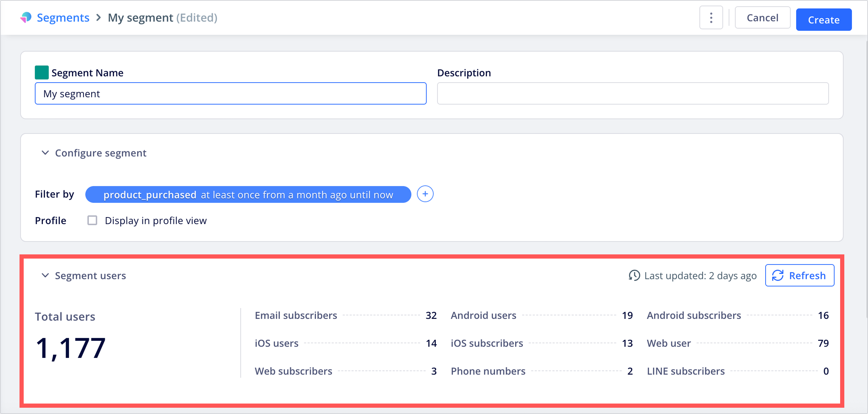Click the blue Create button

tap(823, 20)
